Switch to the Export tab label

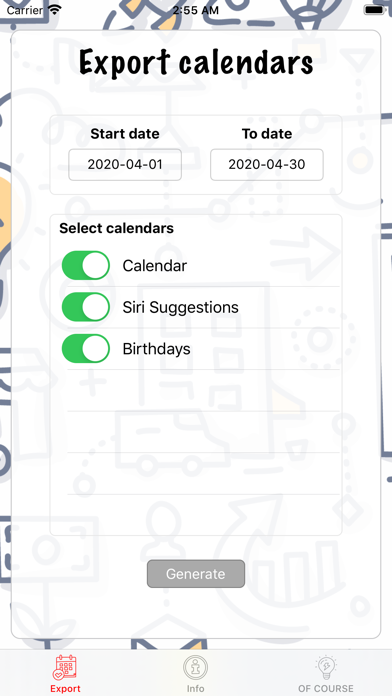click(x=66, y=689)
